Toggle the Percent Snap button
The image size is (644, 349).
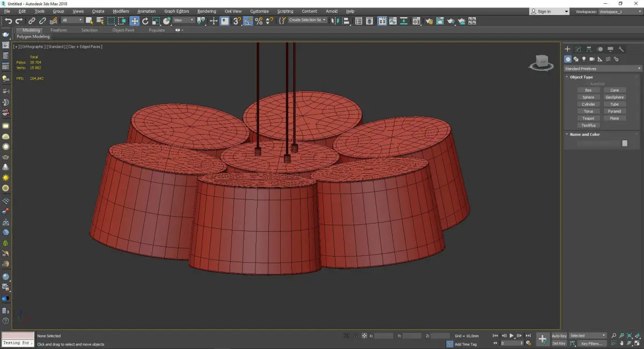click(259, 21)
